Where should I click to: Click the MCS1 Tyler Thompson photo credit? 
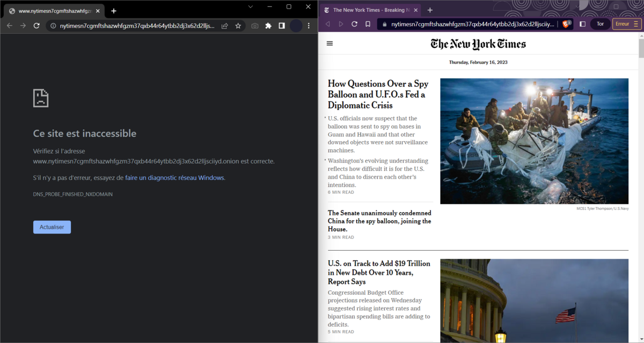(603, 208)
